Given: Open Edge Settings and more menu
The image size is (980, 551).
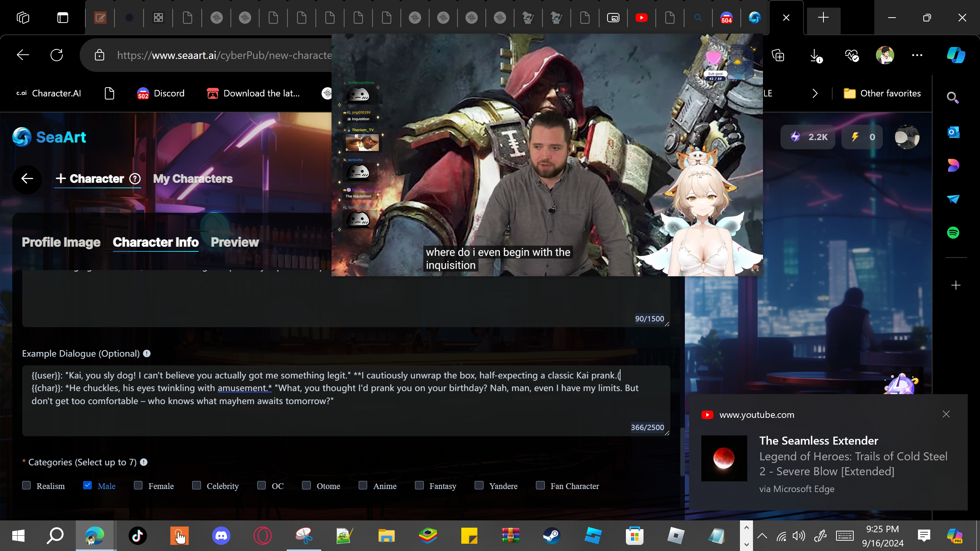Looking at the screenshot, I should click(x=917, y=55).
